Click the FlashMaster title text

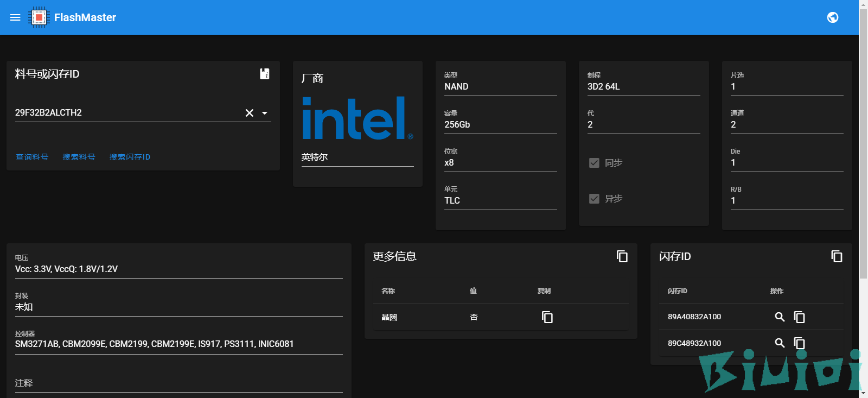(85, 17)
